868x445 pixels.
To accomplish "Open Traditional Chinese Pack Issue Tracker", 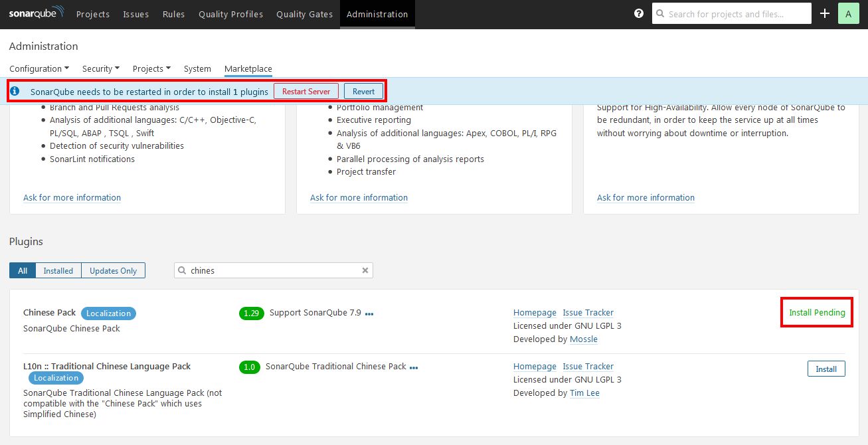I will [588, 366].
